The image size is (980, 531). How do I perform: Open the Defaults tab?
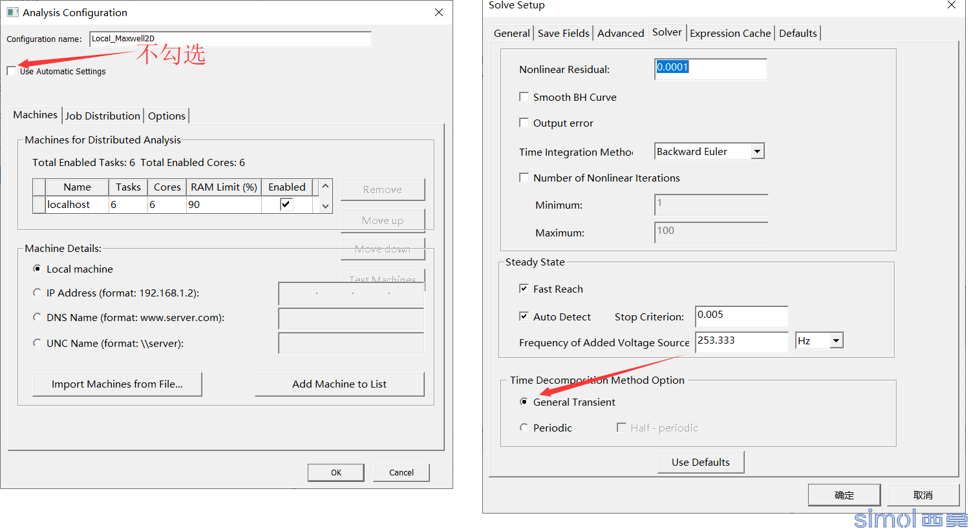[798, 33]
